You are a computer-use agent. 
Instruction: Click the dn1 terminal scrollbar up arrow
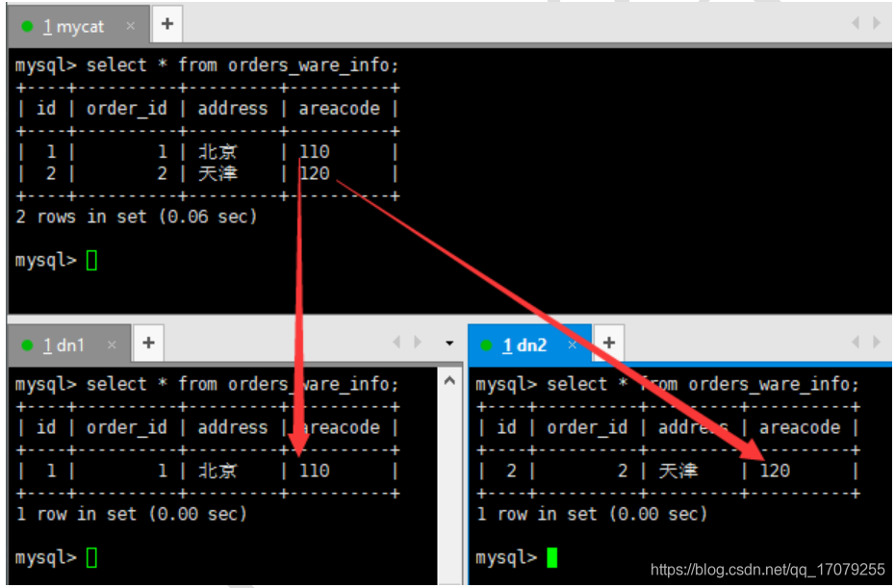(x=448, y=381)
